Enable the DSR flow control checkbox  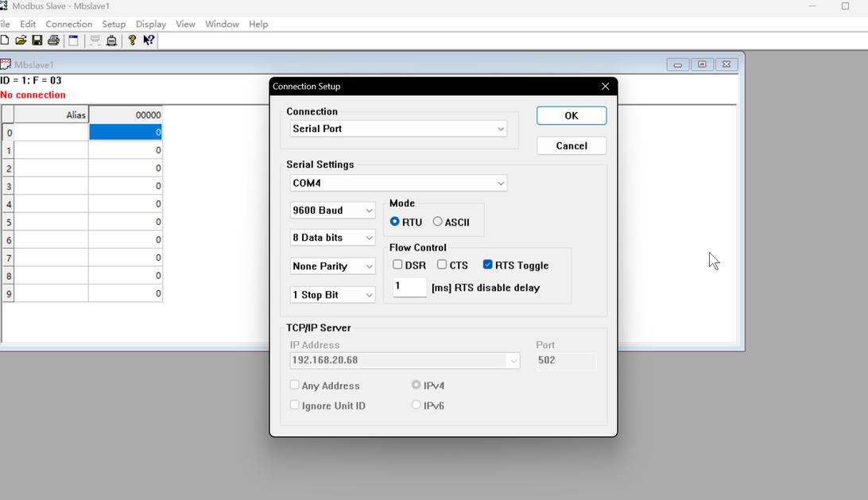397,265
